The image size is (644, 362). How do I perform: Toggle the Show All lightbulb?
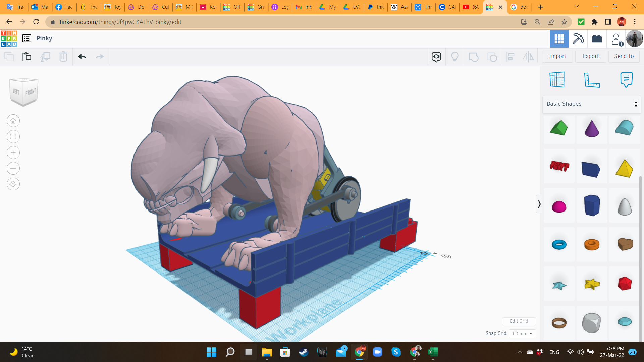pyautogui.click(x=455, y=57)
